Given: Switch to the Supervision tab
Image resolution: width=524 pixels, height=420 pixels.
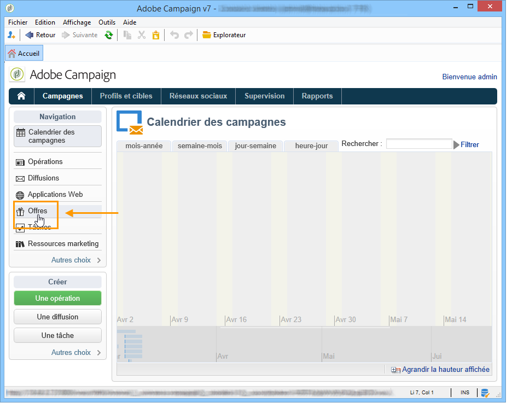Looking at the screenshot, I should pyautogui.click(x=264, y=96).
